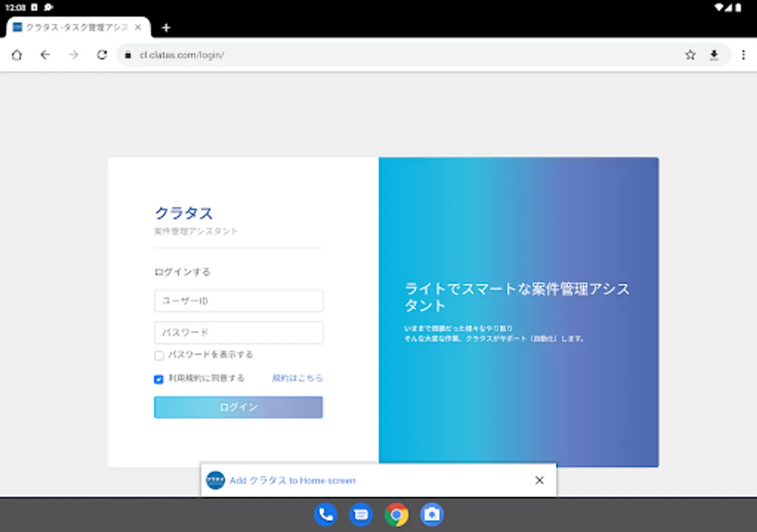Focus the パスワード input field
The height and width of the screenshot is (532, 757).
(x=239, y=333)
